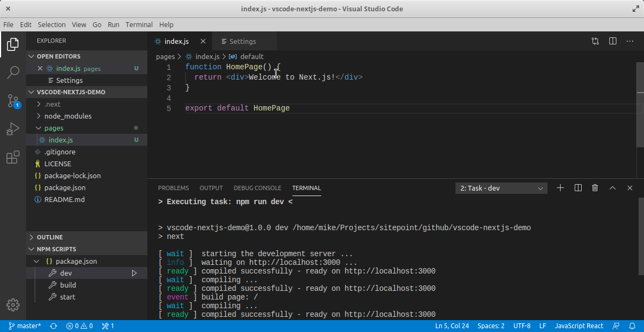Open the Terminal menu

click(139, 24)
